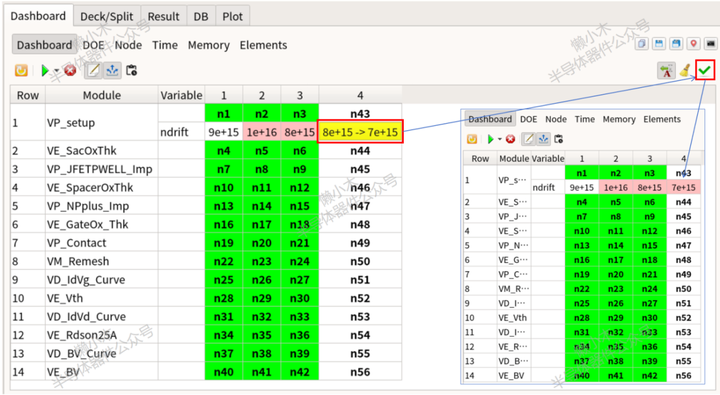Toggle the pencil edit mode icon in main toolbar
The height and width of the screenshot is (395, 720).
(x=93, y=70)
